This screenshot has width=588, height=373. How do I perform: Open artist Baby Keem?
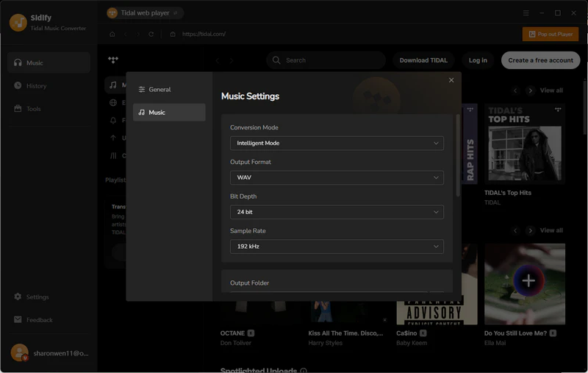pyautogui.click(x=412, y=343)
